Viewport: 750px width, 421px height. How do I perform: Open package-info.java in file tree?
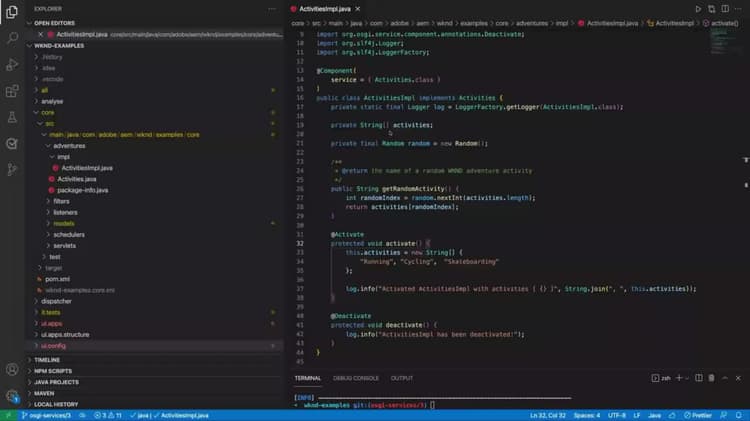[x=82, y=190]
